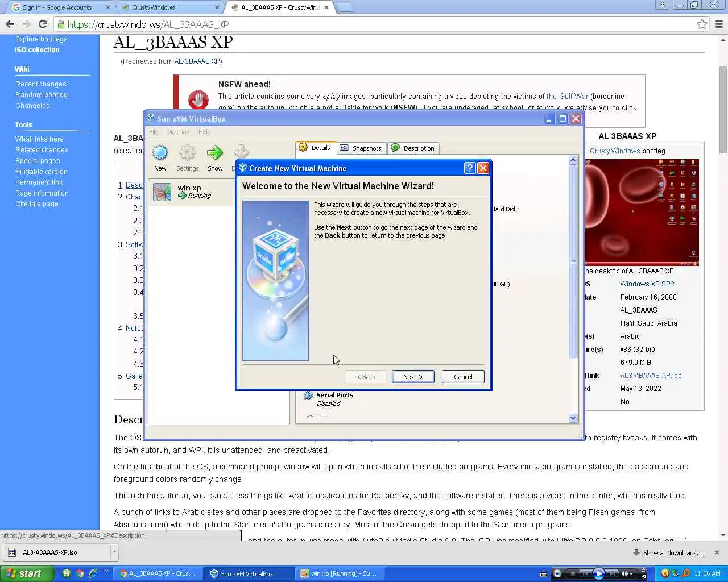The width and height of the screenshot is (728, 582).
Task: Click the VirtualBox details scroll down arrow
Action: (x=573, y=418)
